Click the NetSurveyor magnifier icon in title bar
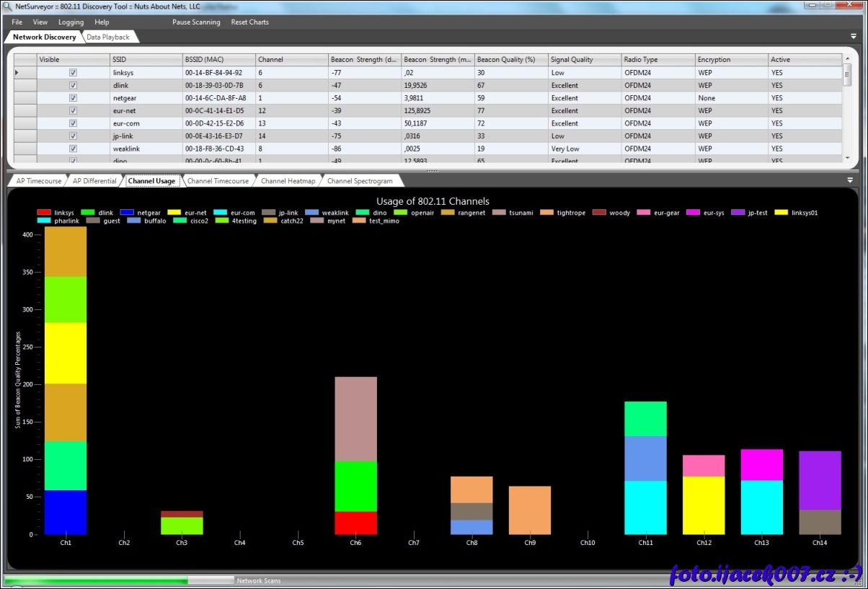The height and width of the screenshot is (589, 868). pyautogui.click(x=8, y=6)
